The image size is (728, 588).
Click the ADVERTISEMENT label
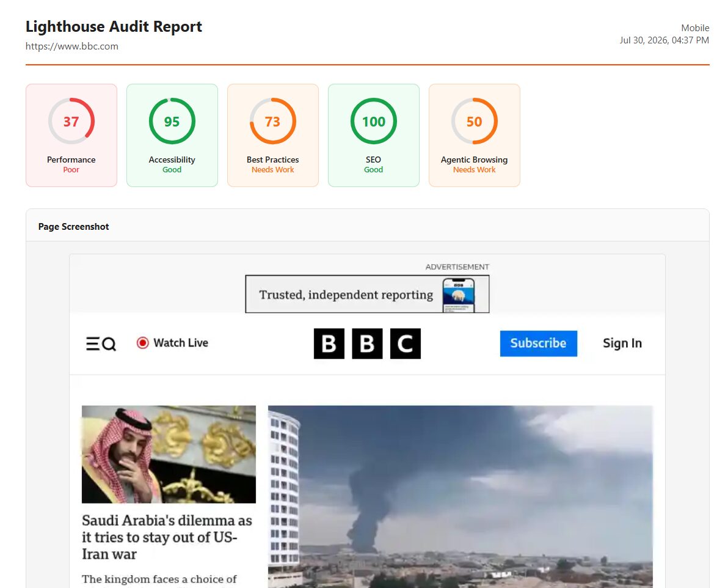[457, 267]
